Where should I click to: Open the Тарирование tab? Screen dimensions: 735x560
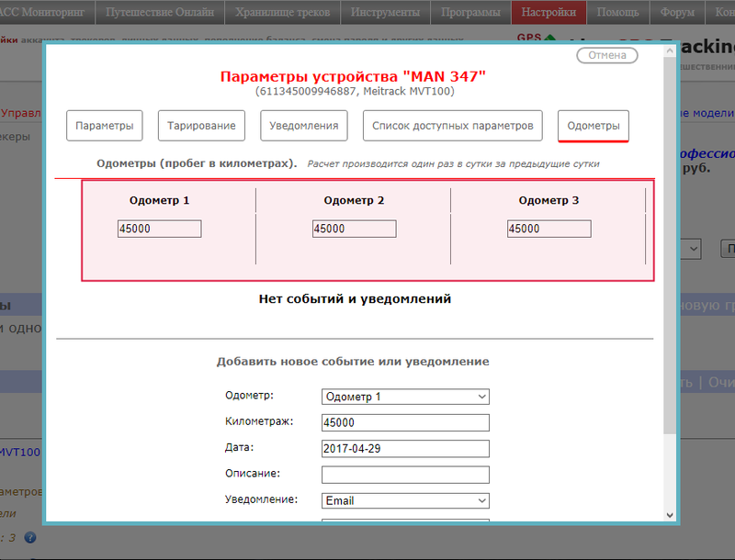(201, 126)
